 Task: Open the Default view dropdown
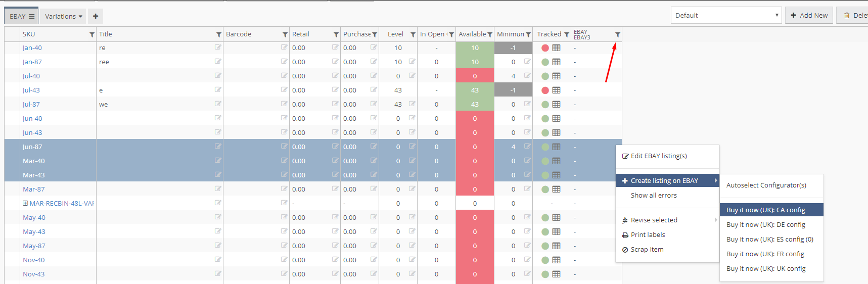[x=726, y=15]
